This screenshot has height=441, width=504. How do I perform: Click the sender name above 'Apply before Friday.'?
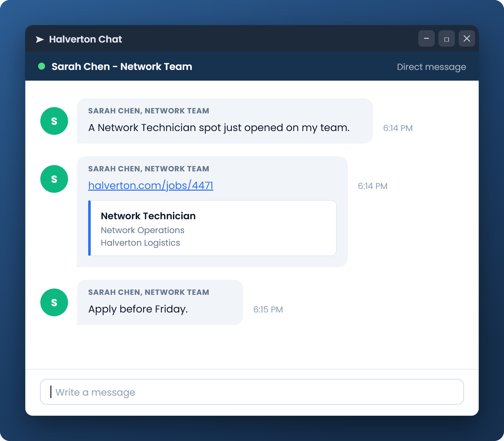(149, 292)
